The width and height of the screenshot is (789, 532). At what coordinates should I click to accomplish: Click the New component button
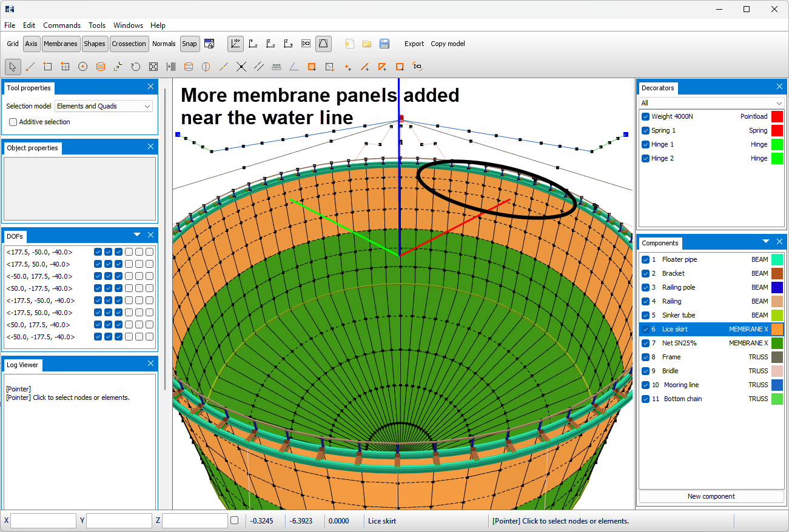point(711,496)
